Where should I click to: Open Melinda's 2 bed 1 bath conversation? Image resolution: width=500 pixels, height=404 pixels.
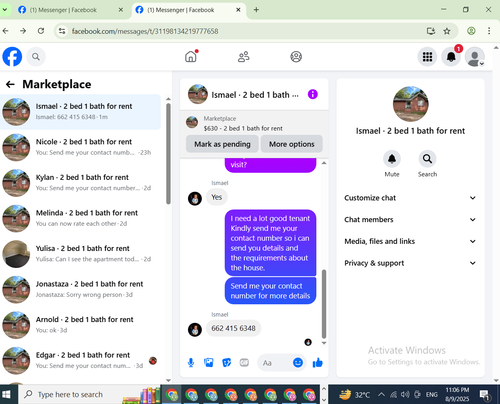tap(80, 218)
